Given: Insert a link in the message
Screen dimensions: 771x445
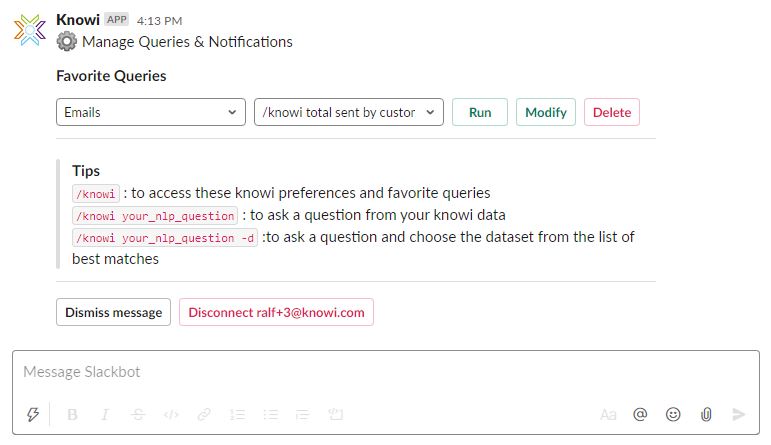Looking at the screenshot, I should point(204,414).
